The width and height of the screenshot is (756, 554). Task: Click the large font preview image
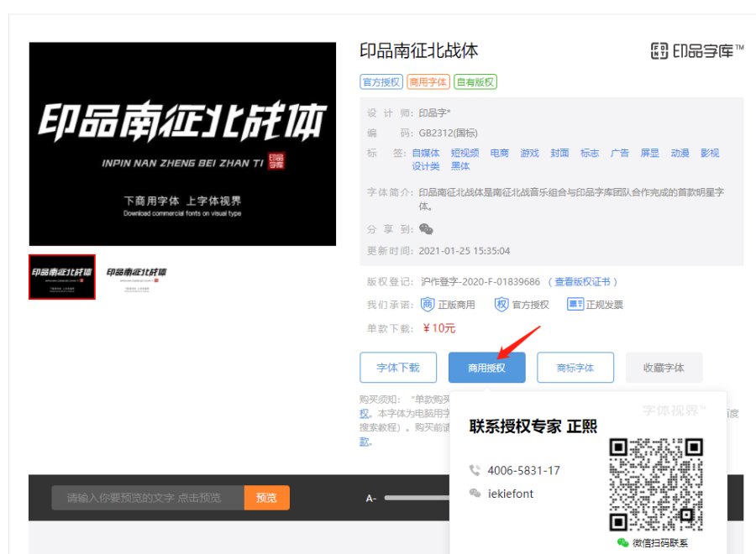(x=182, y=144)
